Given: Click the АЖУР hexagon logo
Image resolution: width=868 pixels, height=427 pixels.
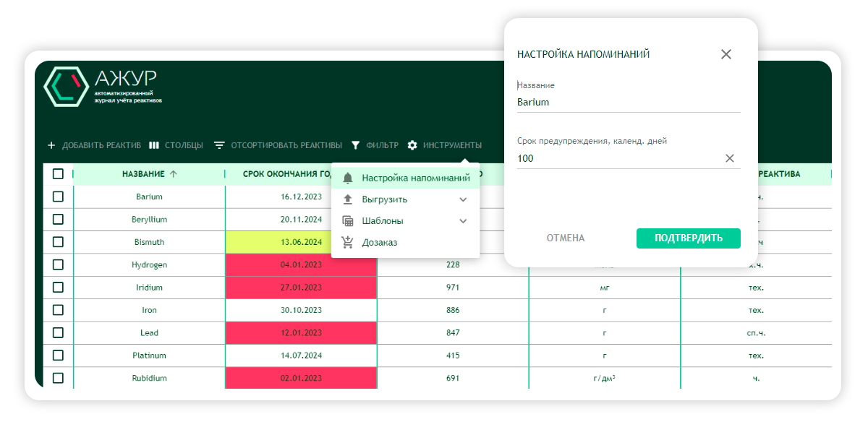Looking at the screenshot, I should tap(66, 87).
